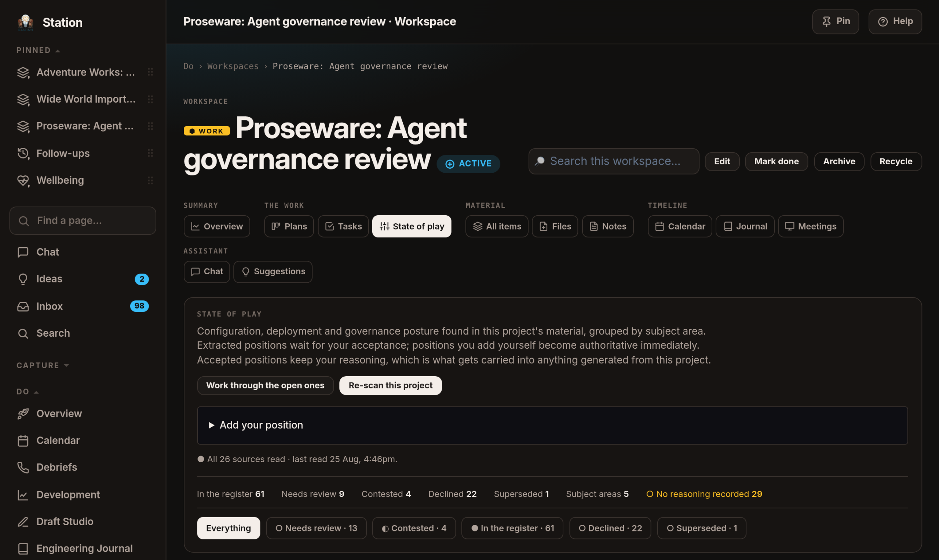Image resolution: width=939 pixels, height=560 pixels.
Task: Expand the CAPTURE sidebar section
Action: (x=43, y=365)
